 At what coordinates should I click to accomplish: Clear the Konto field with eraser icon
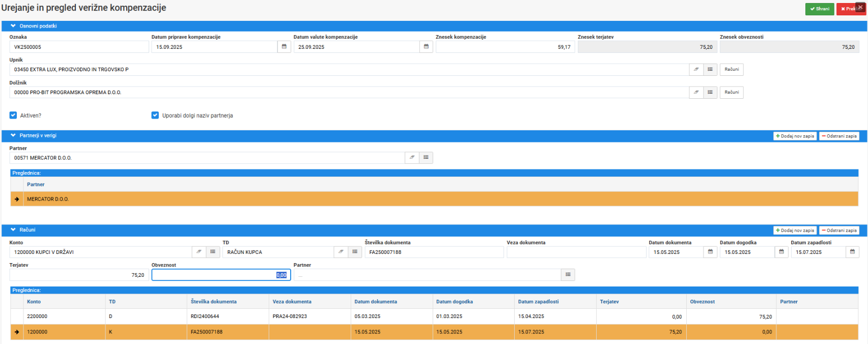pyautogui.click(x=199, y=252)
